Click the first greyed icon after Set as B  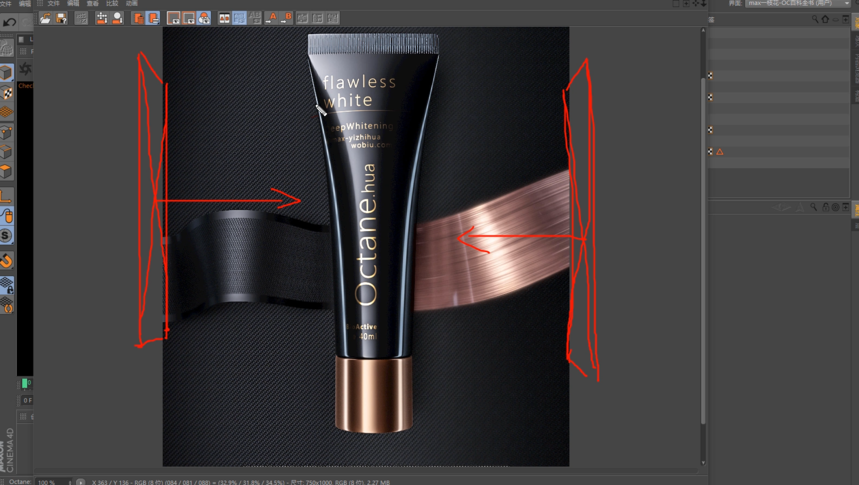pos(302,18)
